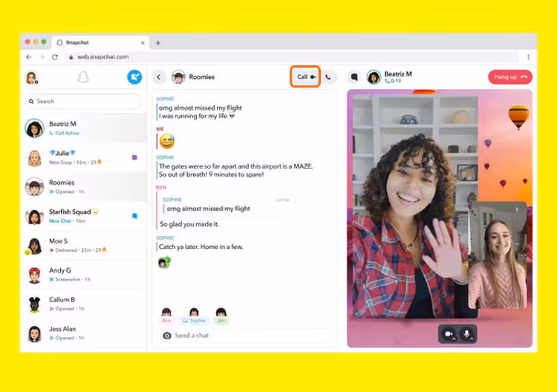This screenshot has width=557, height=392.
Task: Start a video call with Call button
Action: tap(305, 76)
